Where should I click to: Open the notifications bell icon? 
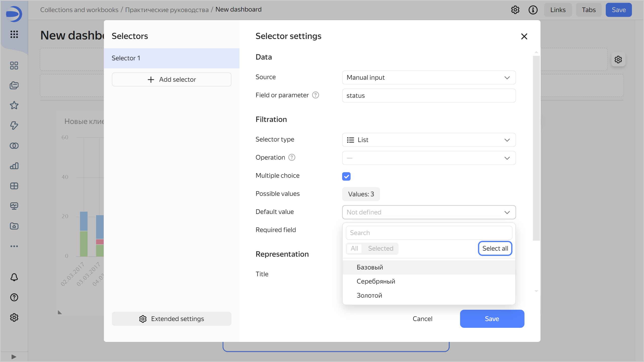pos(14,277)
